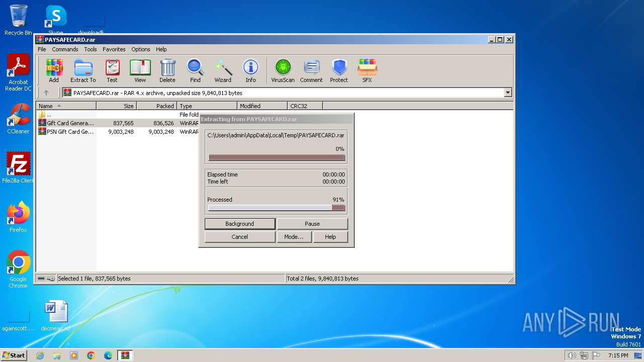Open the Tools menu
Screen dimensions: 644x362
91,49
